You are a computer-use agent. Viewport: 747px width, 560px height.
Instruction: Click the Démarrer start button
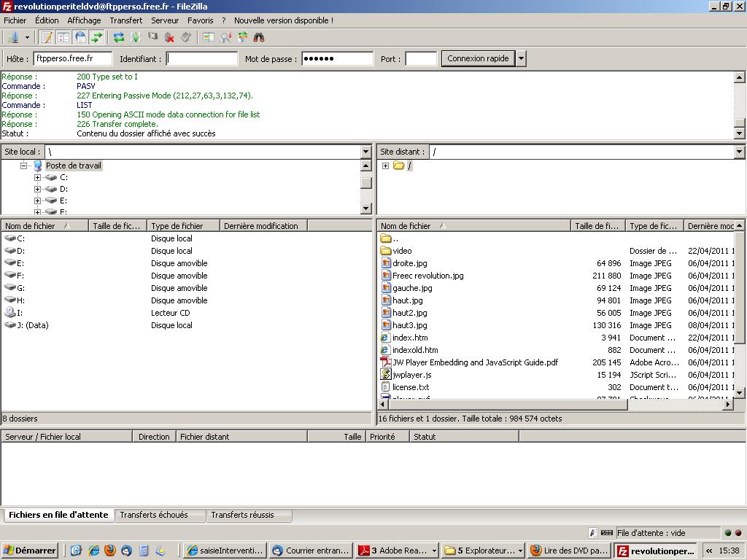click(30, 551)
